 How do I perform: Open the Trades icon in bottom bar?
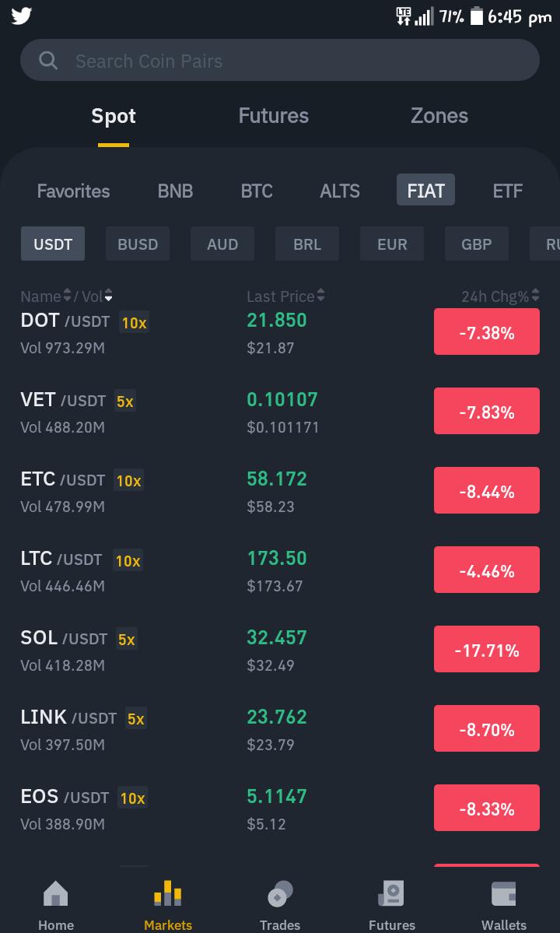pyautogui.click(x=280, y=893)
